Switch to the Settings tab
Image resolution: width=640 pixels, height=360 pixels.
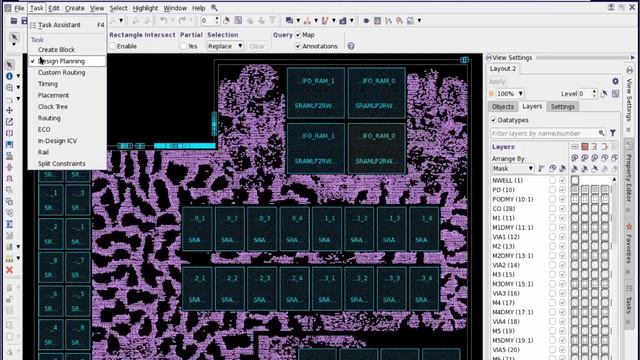tap(562, 107)
